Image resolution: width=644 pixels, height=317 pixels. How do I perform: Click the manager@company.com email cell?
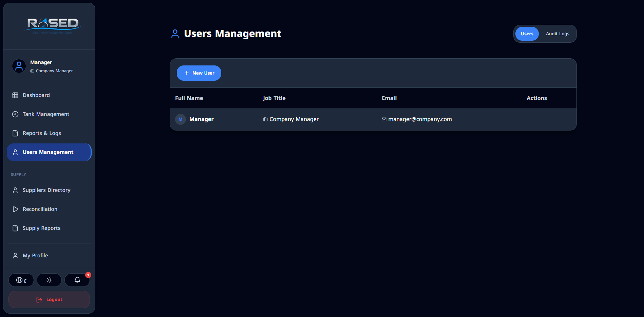tap(420, 119)
